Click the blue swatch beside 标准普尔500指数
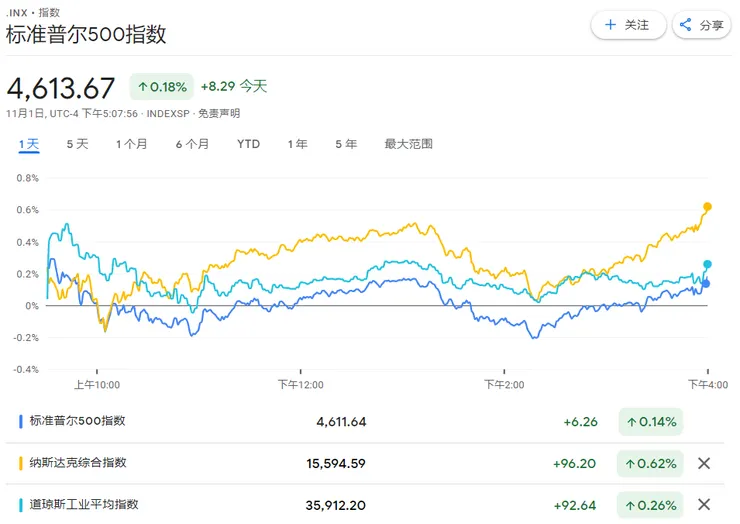This screenshot has width=740, height=524. [x=21, y=422]
